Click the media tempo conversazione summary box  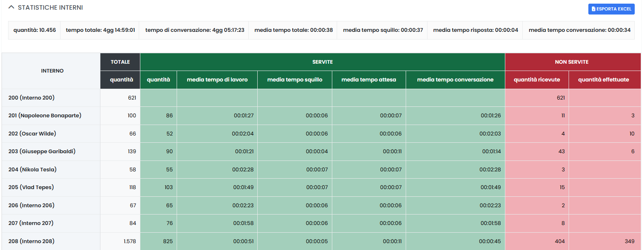tap(579, 30)
